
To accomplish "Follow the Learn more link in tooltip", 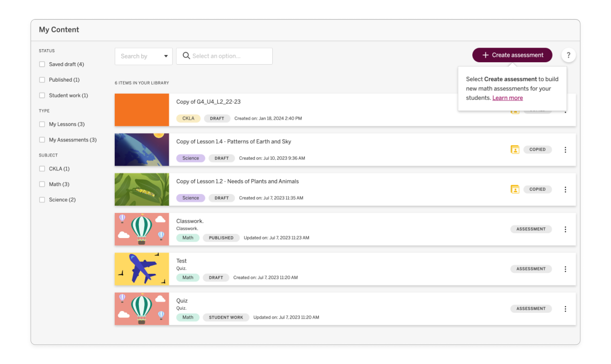I will [x=507, y=98].
